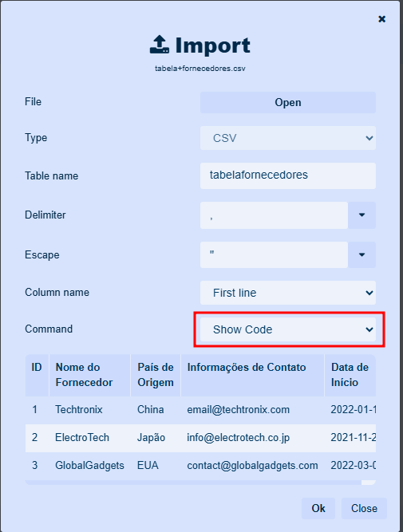Screen dimensions: 403x532
Task: Click the Escape character field
Action: [x=274, y=254]
